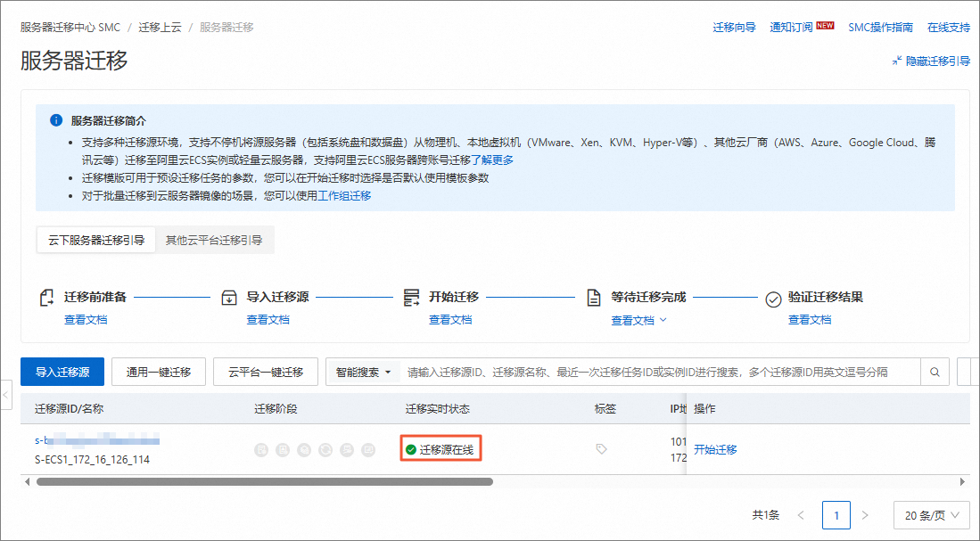Click the 迁移实时状态 column header
Viewport: 980px width, 541px height.
(x=438, y=408)
